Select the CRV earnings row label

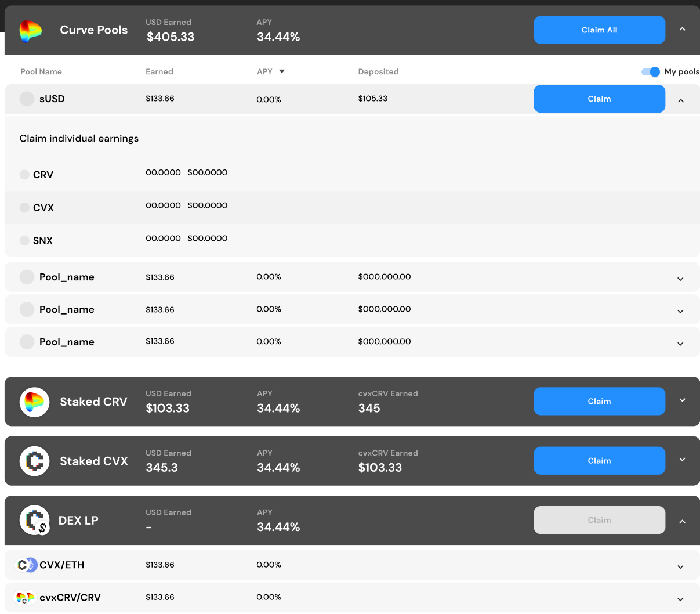(43, 175)
